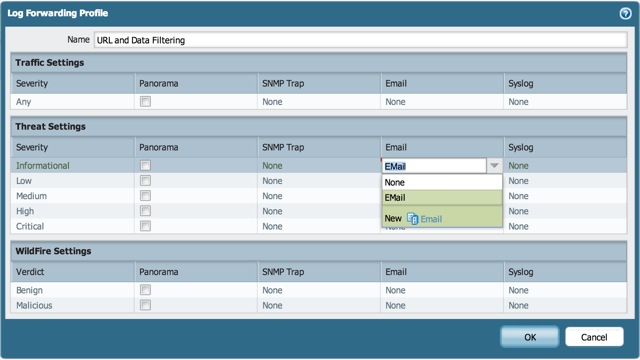The image size is (640, 360).
Task: Select the Benign verdict row label
Action: 29,290
